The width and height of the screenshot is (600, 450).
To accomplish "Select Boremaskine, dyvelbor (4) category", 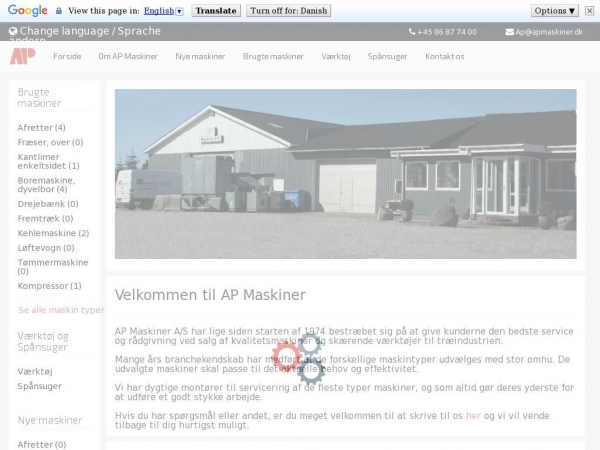I will (x=46, y=184).
